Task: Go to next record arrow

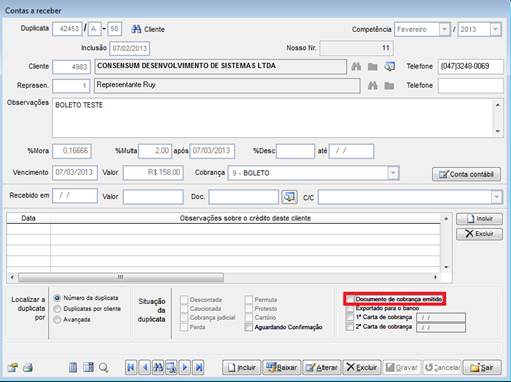Action: click(x=185, y=367)
